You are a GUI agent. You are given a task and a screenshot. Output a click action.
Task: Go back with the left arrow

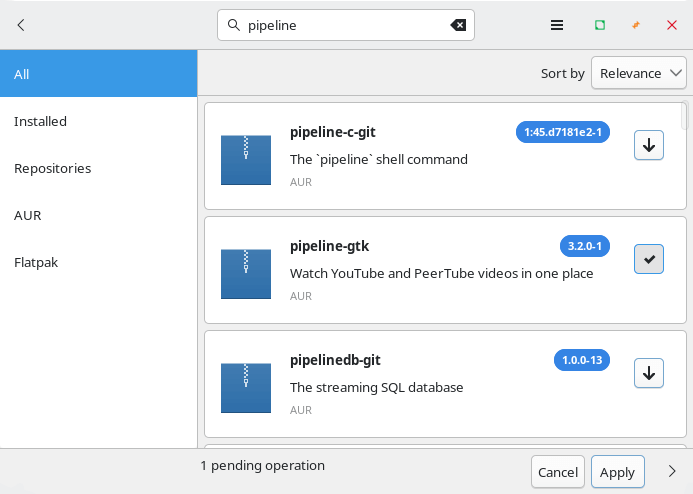pos(21,25)
